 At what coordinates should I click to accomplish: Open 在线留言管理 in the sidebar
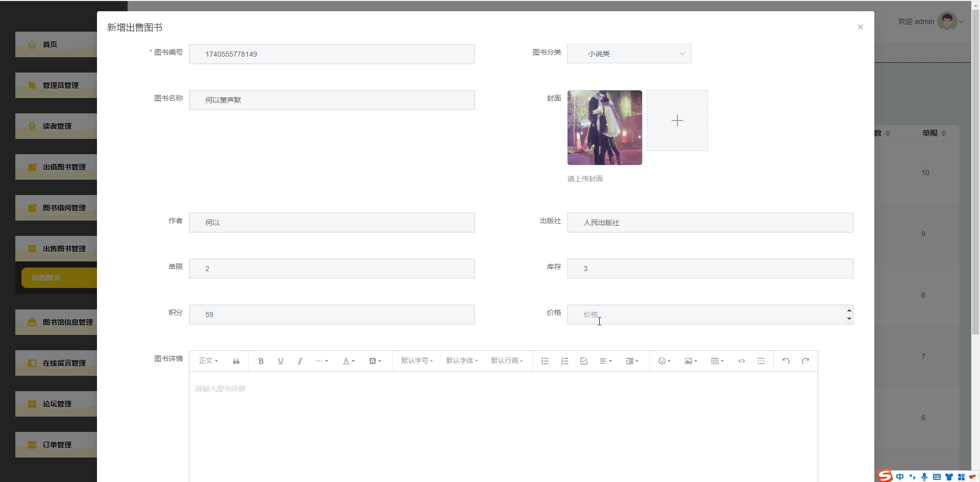[x=56, y=363]
